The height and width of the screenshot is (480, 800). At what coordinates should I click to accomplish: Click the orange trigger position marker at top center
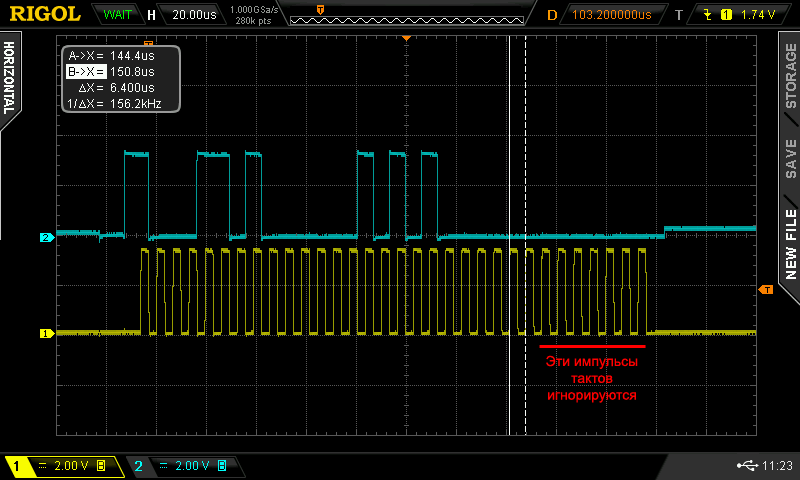tap(407, 37)
